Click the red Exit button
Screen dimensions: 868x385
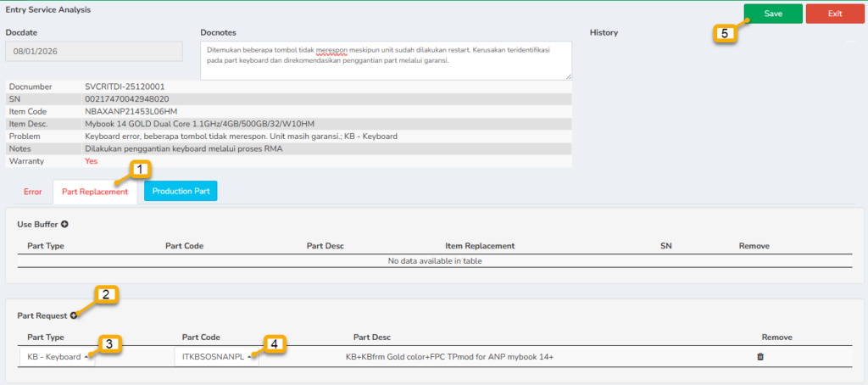835,14
